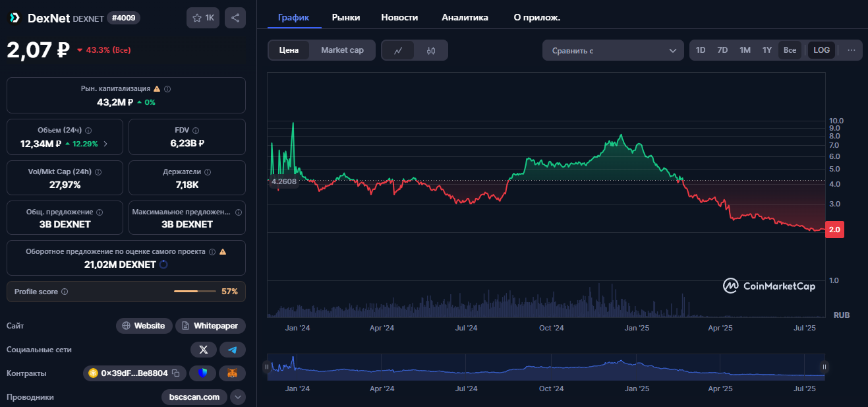868x407 pixels.
Task: Open info tooltip for Vol/Mkt Cap (24h)
Action: tap(98, 172)
